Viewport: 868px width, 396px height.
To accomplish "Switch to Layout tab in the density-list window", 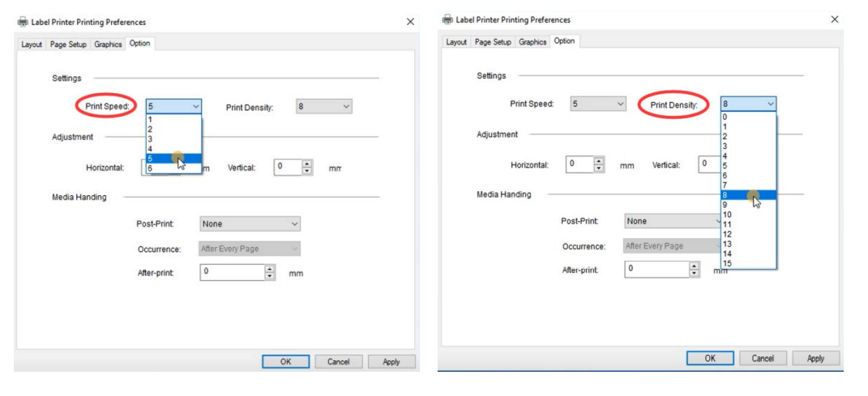I will point(456,42).
